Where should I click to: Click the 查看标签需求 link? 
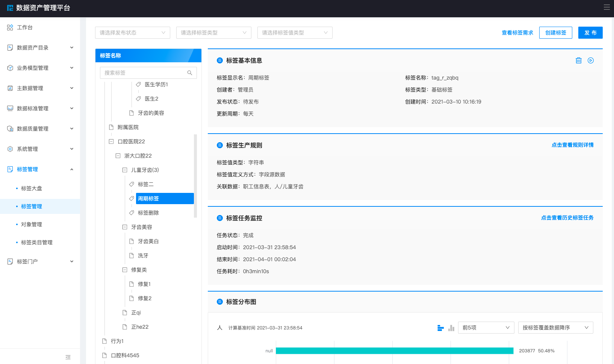click(x=517, y=33)
